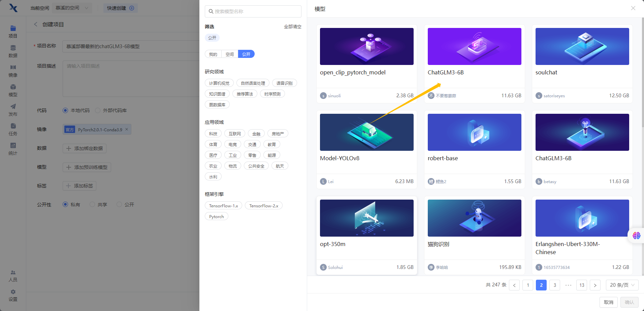Click the sinuoli author avatar

(x=323, y=96)
